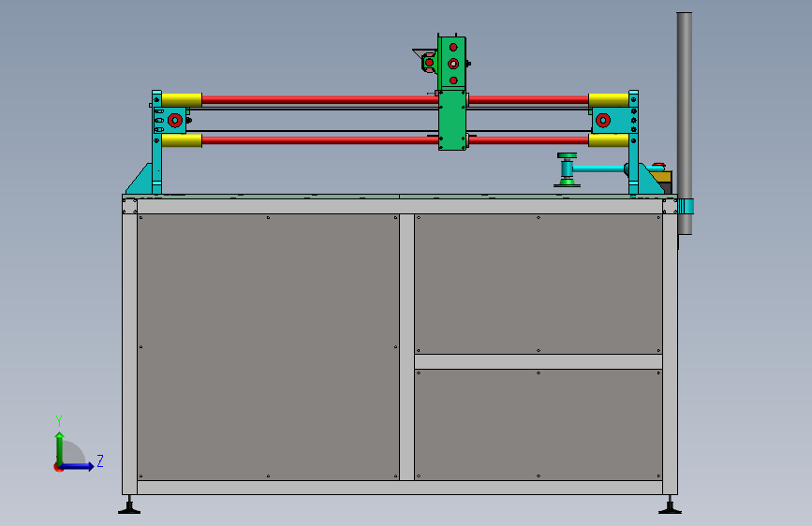Select the lower-left yellow rod sleeve
This screenshot has height=526, width=812.
pyautogui.click(x=182, y=140)
